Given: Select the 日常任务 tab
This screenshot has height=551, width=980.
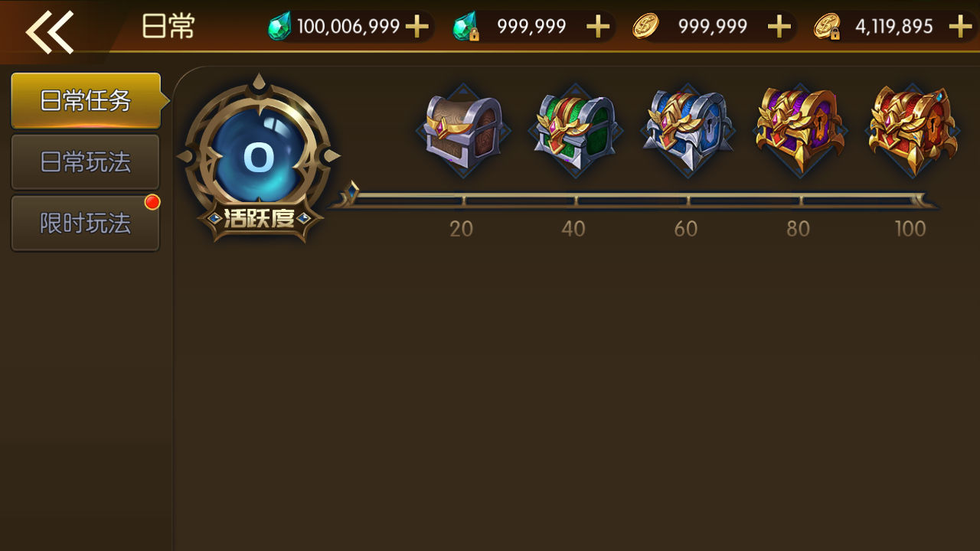Looking at the screenshot, I should pyautogui.click(x=86, y=100).
